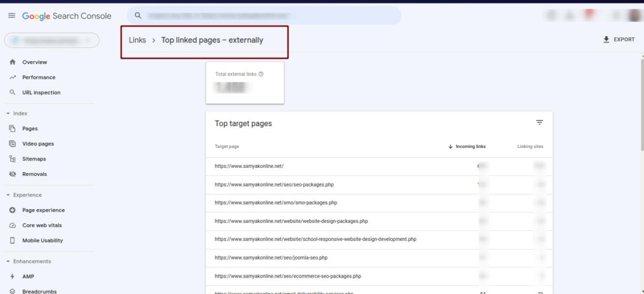Screen dimensions: 644x294
Task: Click the Performance trend icon
Action: 13,77
